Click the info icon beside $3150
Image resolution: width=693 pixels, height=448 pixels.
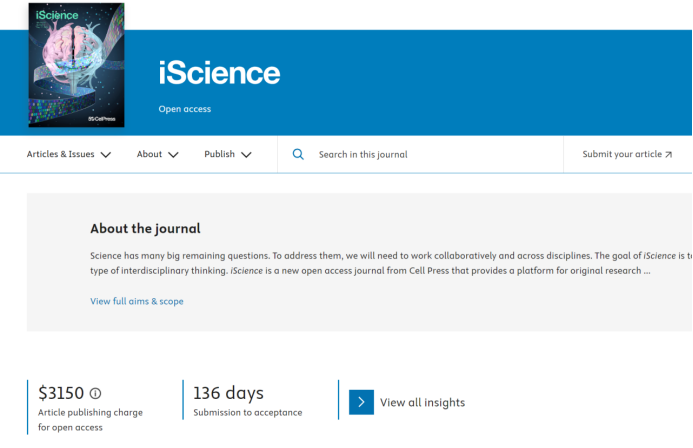96,394
